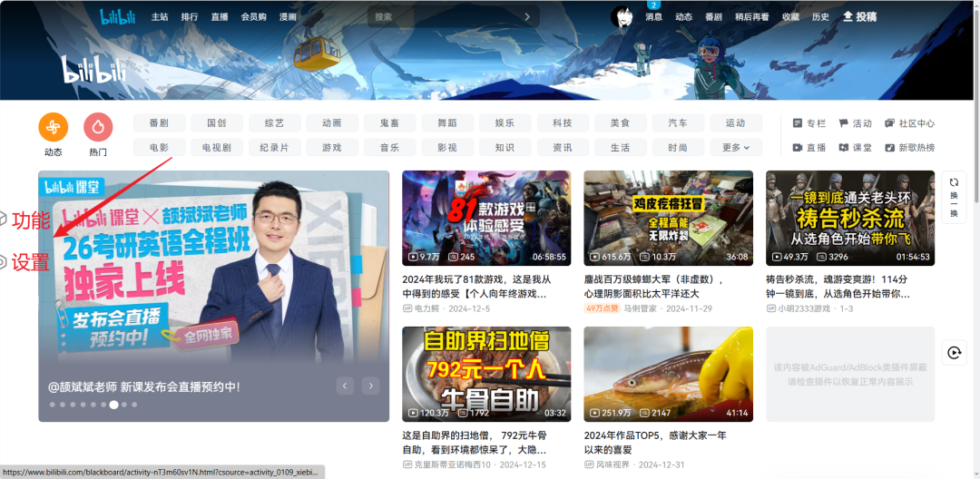Viewport: 980px width, 479px height.
Task: Select the first carousel indicator dot
Action: click(x=53, y=405)
